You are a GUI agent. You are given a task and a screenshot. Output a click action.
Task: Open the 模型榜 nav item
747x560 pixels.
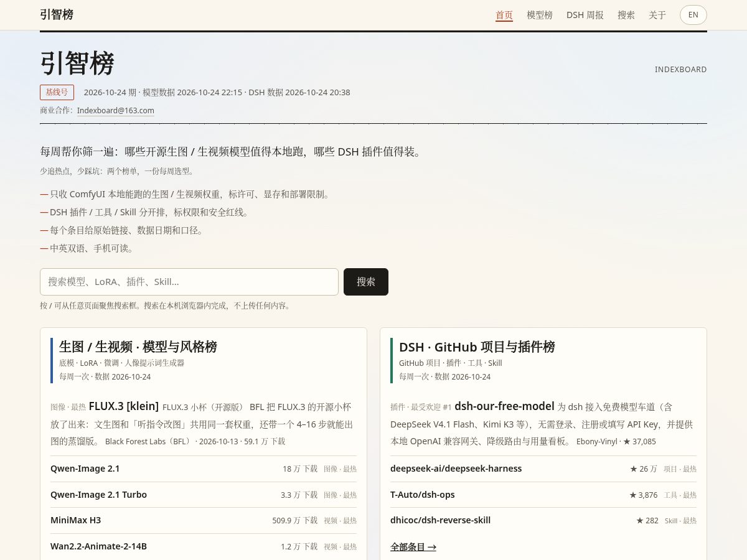point(540,15)
